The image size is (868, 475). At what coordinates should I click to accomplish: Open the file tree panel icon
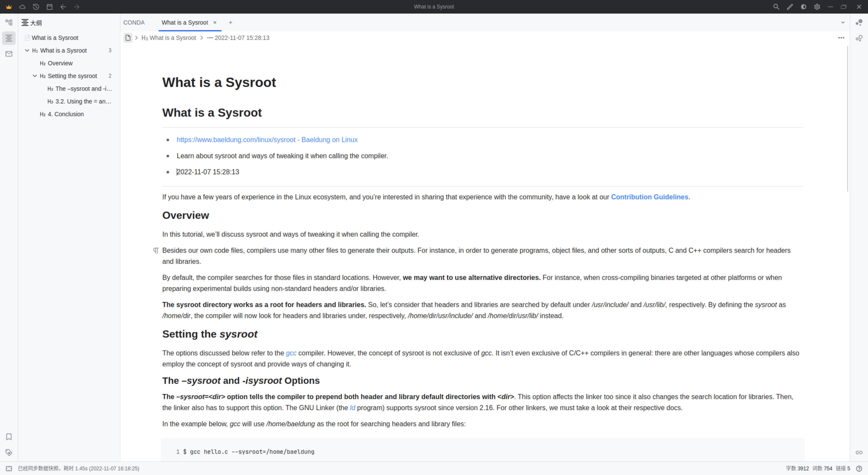(x=9, y=23)
